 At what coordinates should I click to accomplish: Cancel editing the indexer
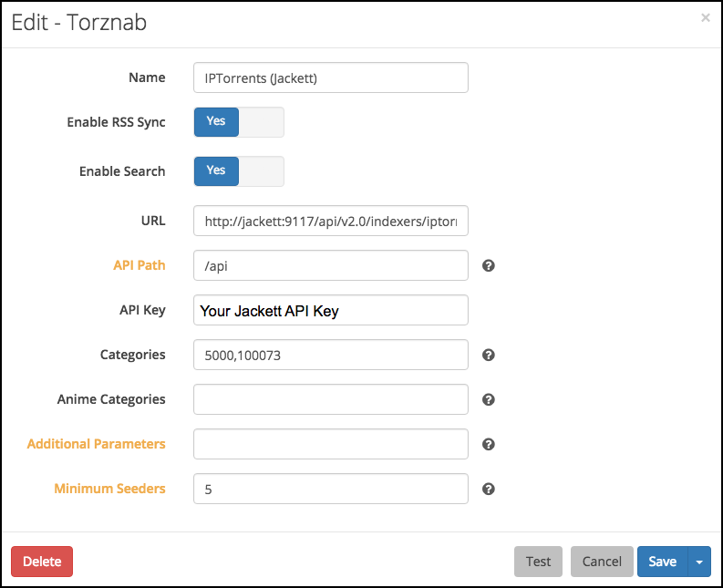tap(602, 562)
